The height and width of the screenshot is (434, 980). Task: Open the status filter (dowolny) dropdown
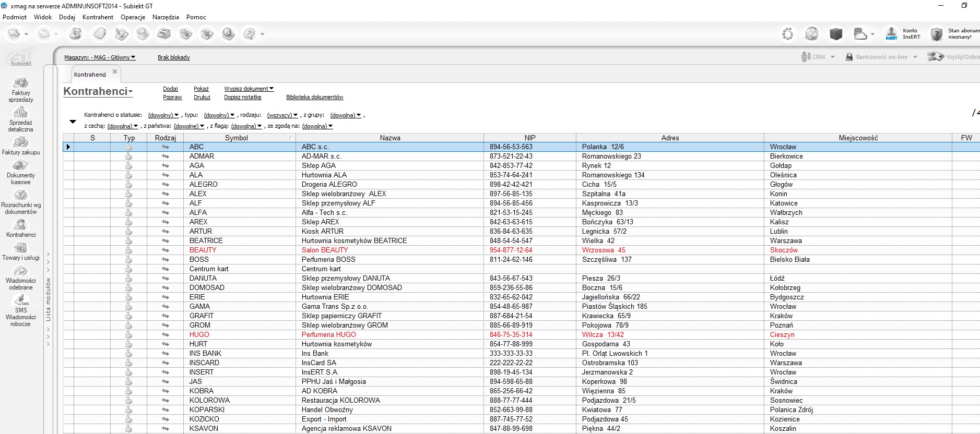click(x=163, y=115)
